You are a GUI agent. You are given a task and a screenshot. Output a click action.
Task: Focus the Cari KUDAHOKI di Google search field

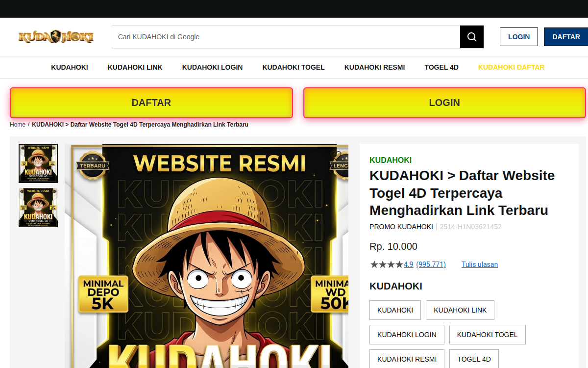coord(286,37)
